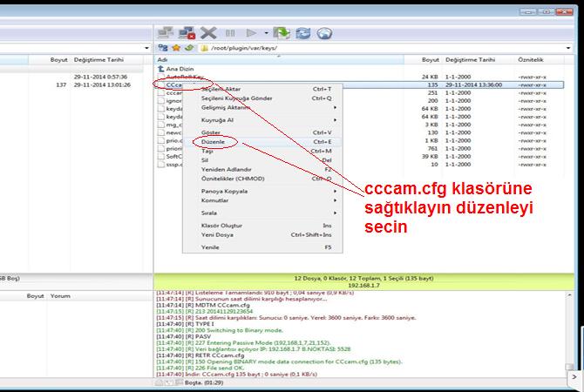Screen dimensions: 584x392
Task: Click the Disconnect icon with red X badge
Action: [x=187, y=33]
